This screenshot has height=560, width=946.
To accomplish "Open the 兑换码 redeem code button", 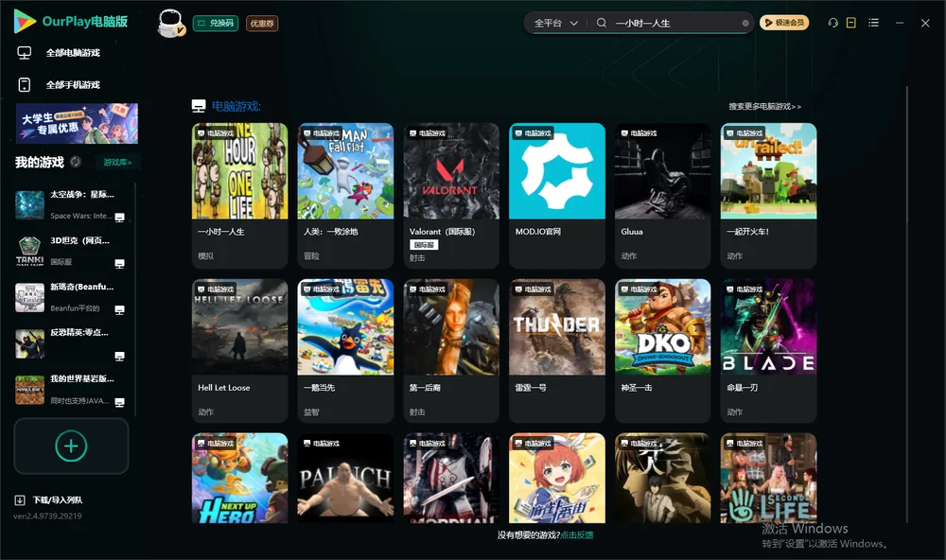I will tap(216, 23).
